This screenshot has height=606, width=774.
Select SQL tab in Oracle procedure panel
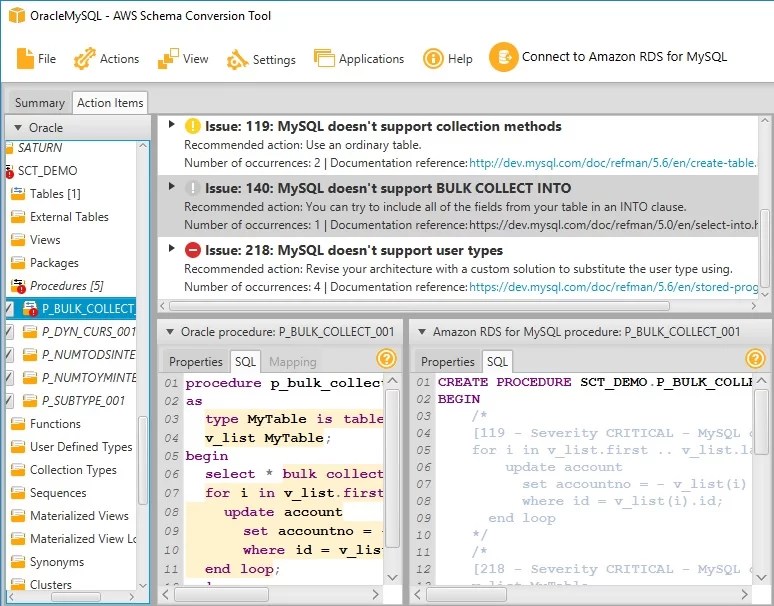point(245,362)
